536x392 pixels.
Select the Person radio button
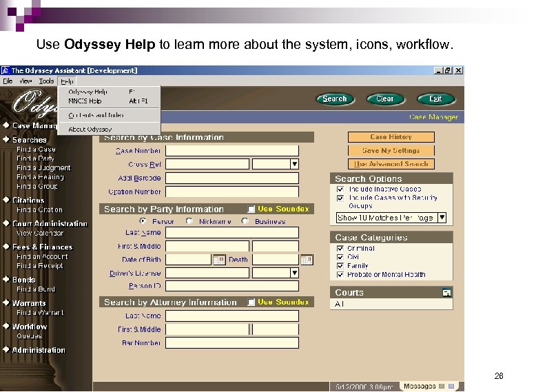click(x=143, y=220)
